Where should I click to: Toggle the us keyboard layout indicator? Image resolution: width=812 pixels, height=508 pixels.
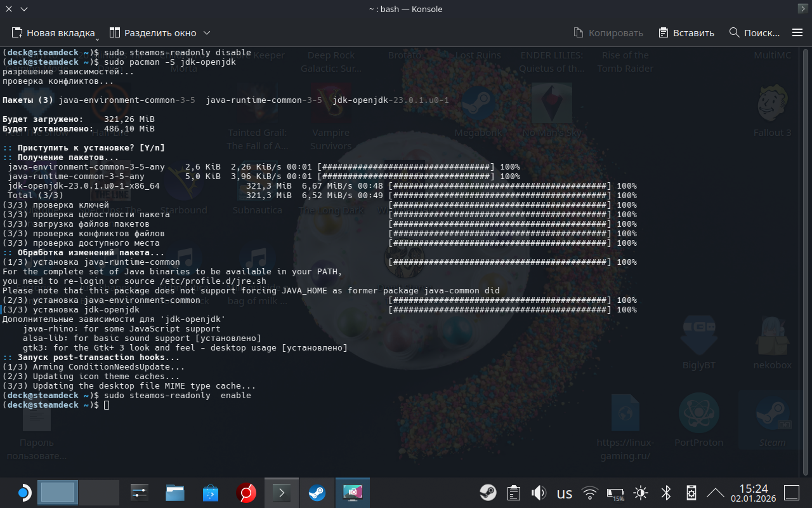pyautogui.click(x=564, y=493)
